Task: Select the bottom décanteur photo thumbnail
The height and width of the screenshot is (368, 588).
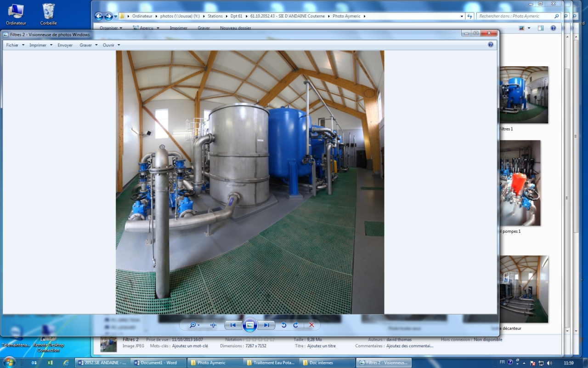Action: [x=524, y=289]
